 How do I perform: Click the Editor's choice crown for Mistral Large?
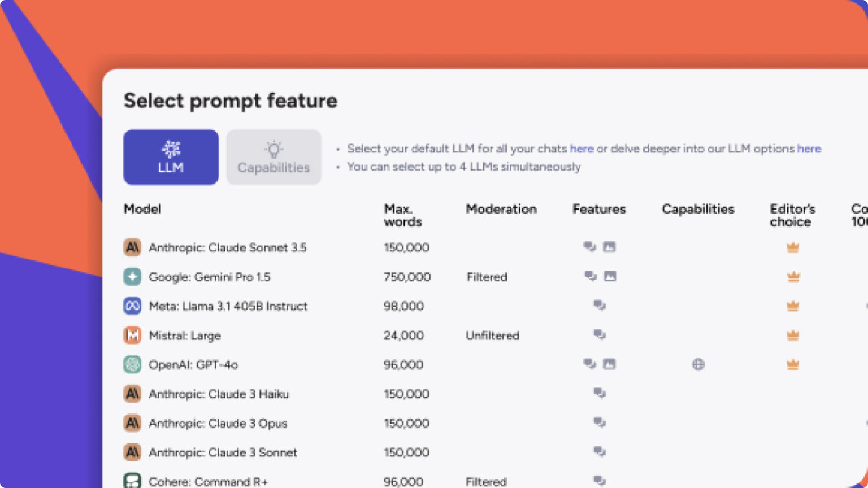[x=793, y=335]
